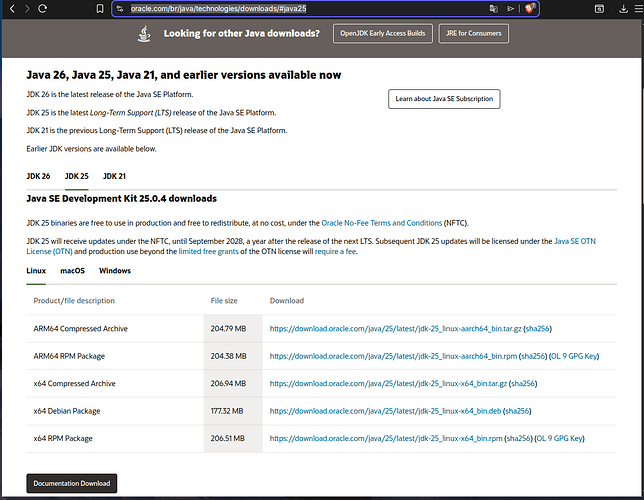
Task: Open Oracle No-Fee Terms and Conditions link
Action: click(x=382, y=223)
